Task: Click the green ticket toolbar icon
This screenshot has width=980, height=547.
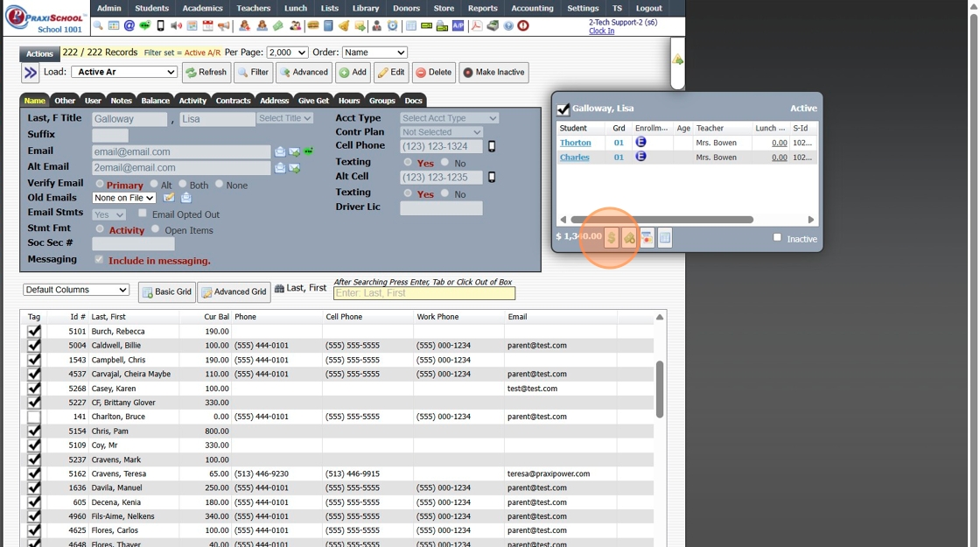Action: 277,26
